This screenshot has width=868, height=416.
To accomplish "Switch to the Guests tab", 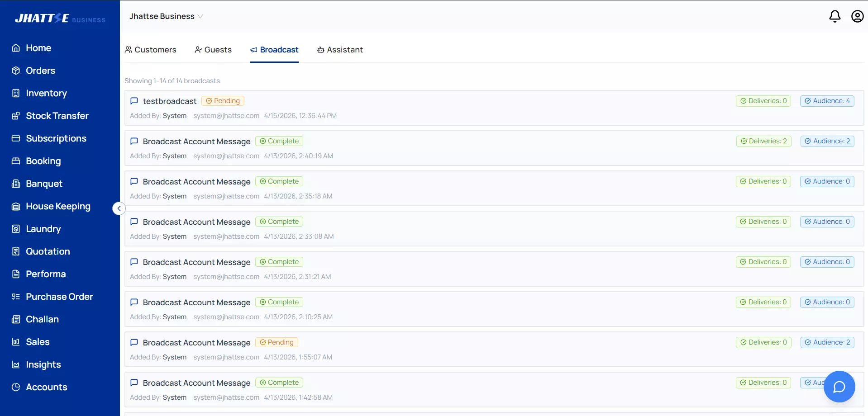I will [x=213, y=50].
